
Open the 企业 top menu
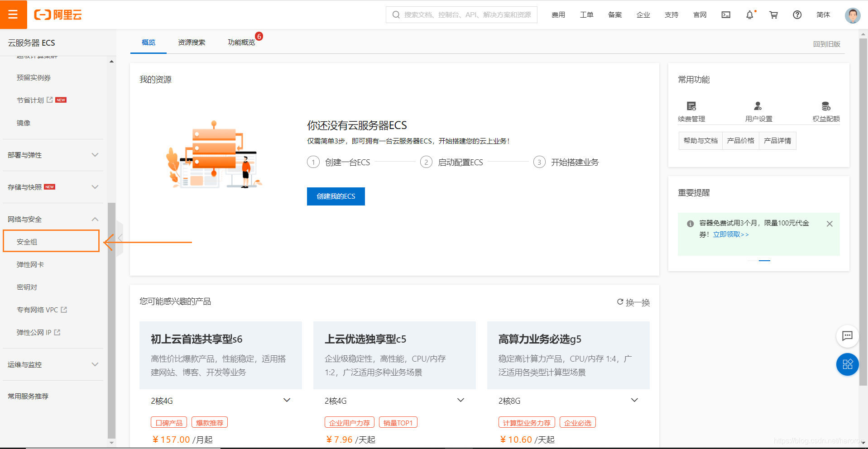click(x=643, y=15)
